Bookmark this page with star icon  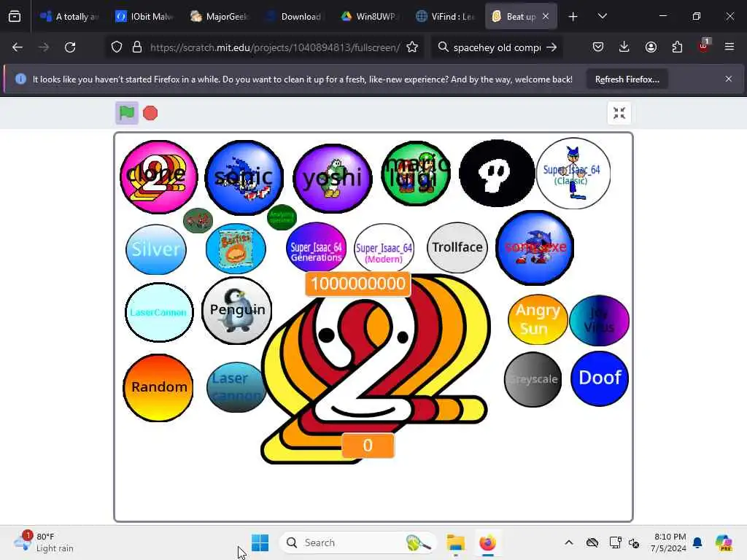(413, 47)
